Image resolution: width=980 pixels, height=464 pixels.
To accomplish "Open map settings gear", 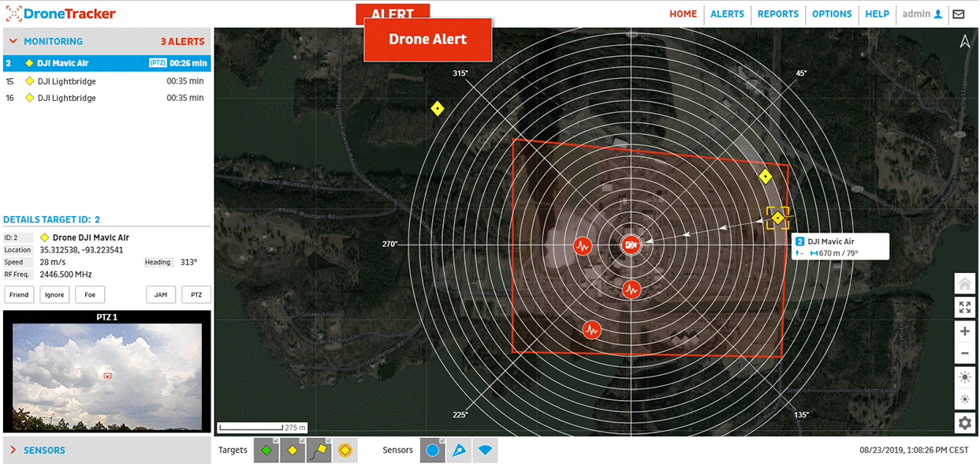I will point(964,423).
